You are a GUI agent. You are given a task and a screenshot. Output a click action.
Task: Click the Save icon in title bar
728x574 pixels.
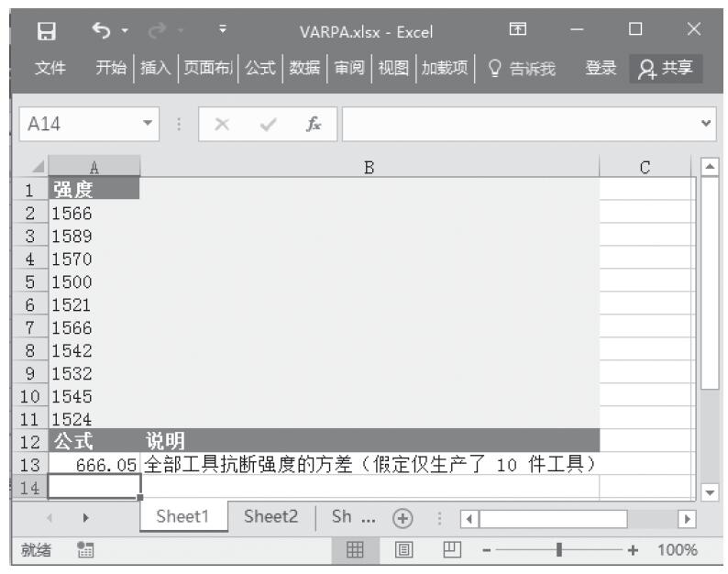[x=40, y=34]
